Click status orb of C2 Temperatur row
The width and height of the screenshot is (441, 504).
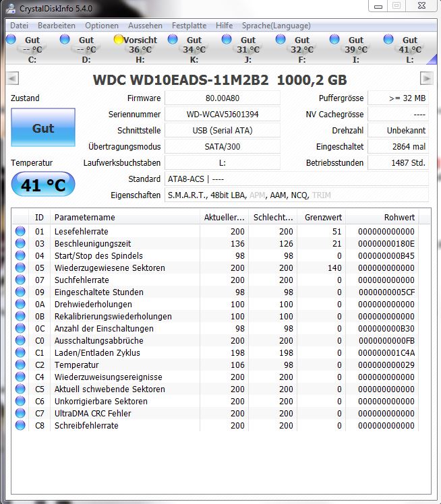(20, 365)
